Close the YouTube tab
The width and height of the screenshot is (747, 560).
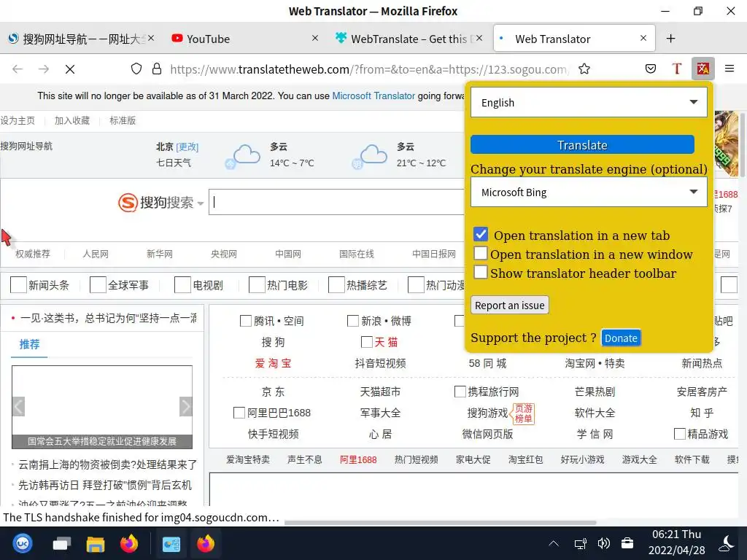[315, 38]
